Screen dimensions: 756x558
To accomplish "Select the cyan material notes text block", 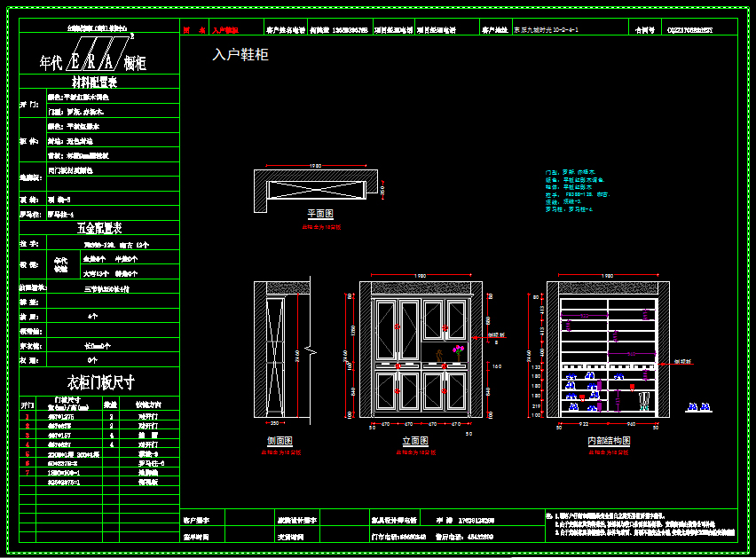I will (x=575, y=190).
